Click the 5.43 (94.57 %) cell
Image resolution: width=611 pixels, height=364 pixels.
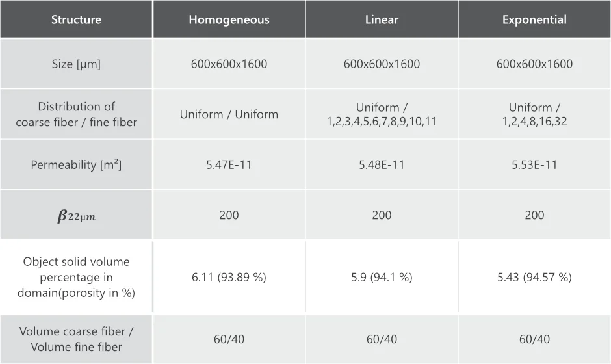point(534,278)
